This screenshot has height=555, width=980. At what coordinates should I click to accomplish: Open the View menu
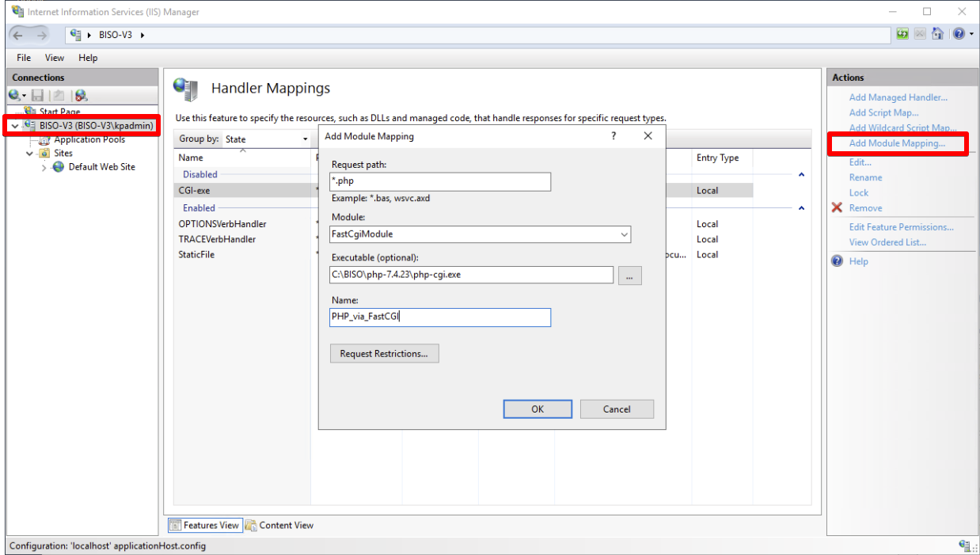pos(55,58)
